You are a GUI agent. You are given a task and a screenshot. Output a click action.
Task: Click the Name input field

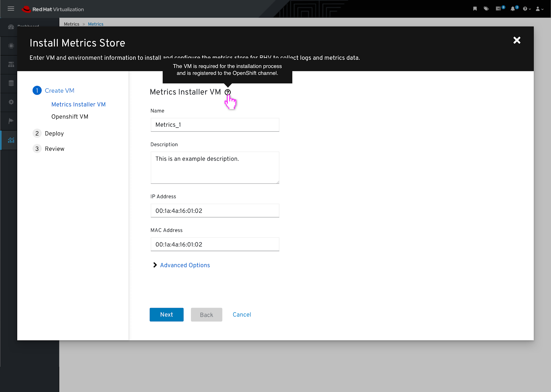[x=215, y=125]
